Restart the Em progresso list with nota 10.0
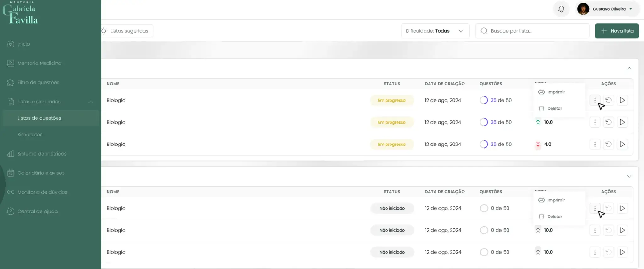644x269 pixels. 608,122
